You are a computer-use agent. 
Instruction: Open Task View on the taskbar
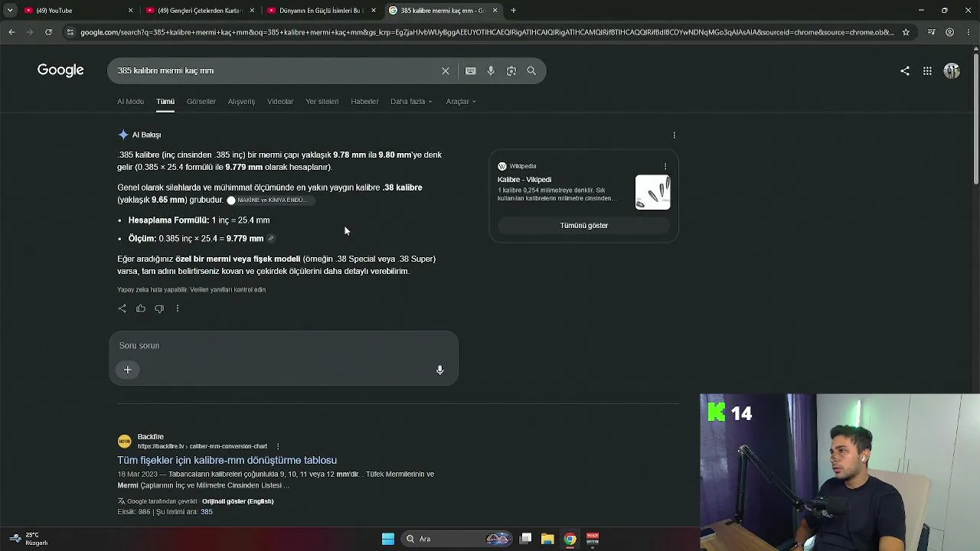(525, 540)
